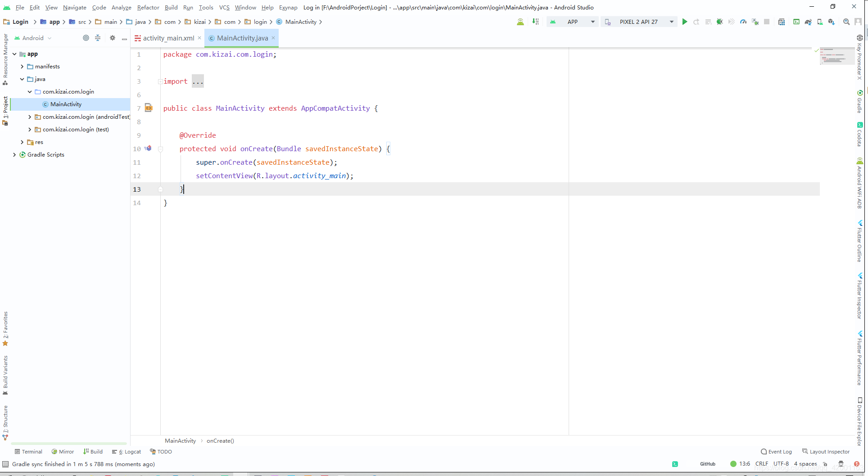Open the Build tool window
The image size is (868, 476).
pyautogui.click(x=93, y=452)
